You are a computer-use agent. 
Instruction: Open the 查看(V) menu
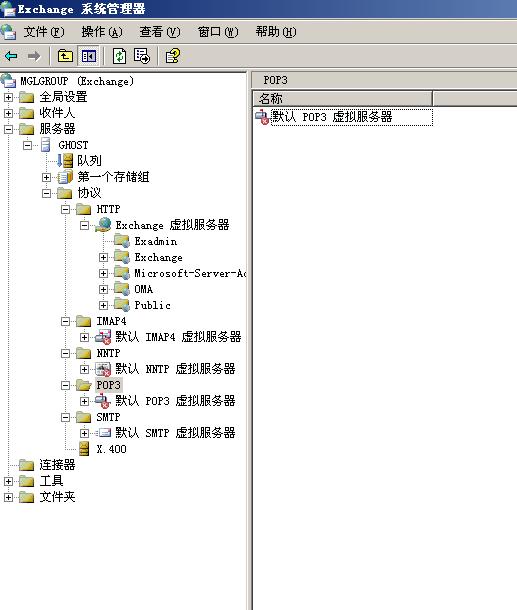point(160,32)
